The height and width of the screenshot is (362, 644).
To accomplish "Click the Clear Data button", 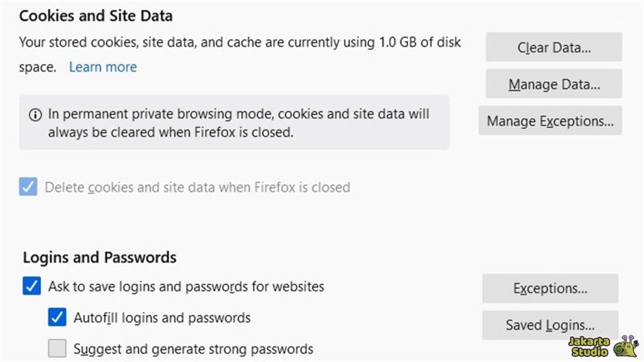I will pos(553,47).
